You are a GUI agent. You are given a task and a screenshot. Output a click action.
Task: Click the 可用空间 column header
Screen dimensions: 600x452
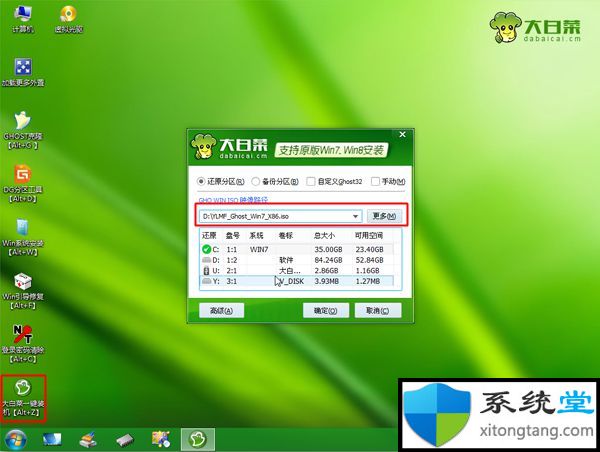click(369, 235)
